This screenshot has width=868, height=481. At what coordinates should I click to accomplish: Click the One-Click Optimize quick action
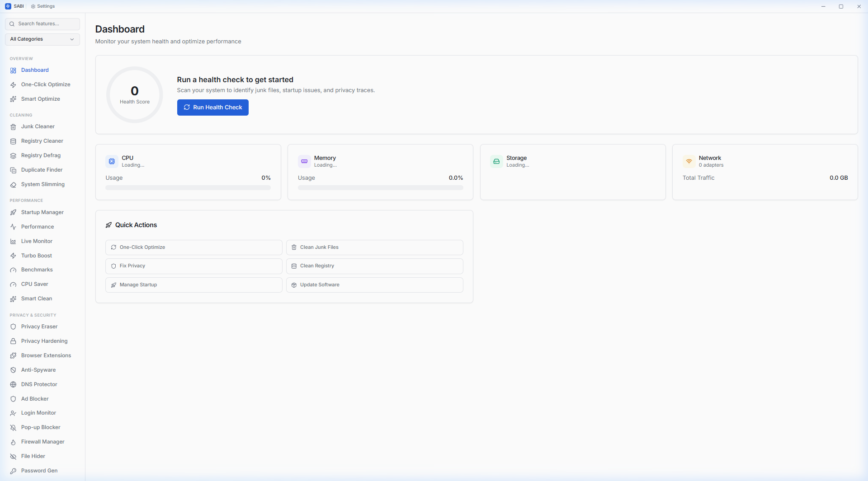193,248
